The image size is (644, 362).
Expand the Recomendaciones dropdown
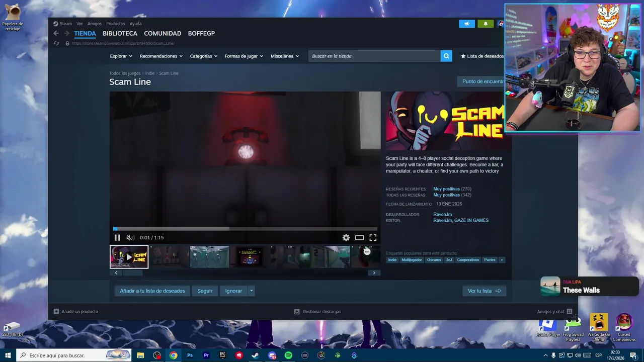click(161, 56)
